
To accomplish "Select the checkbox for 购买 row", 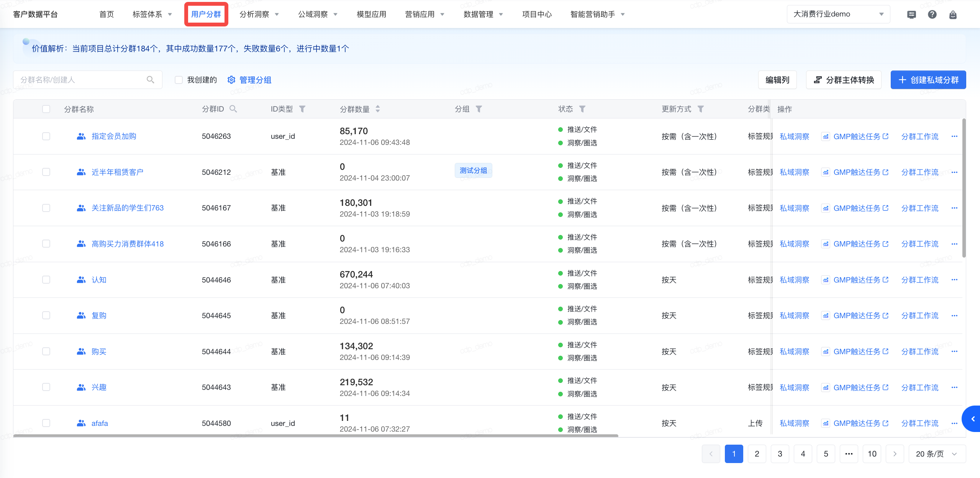I will point(46,351).
